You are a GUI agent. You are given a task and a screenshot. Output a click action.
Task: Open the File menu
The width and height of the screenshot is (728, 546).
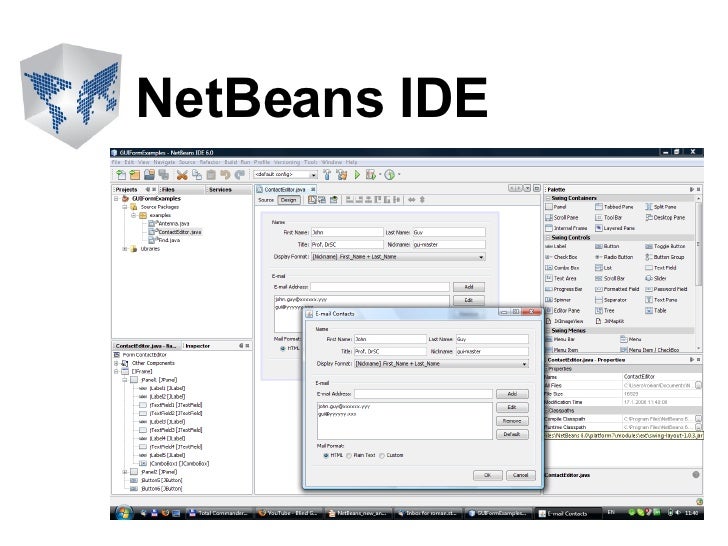point(116,162)
